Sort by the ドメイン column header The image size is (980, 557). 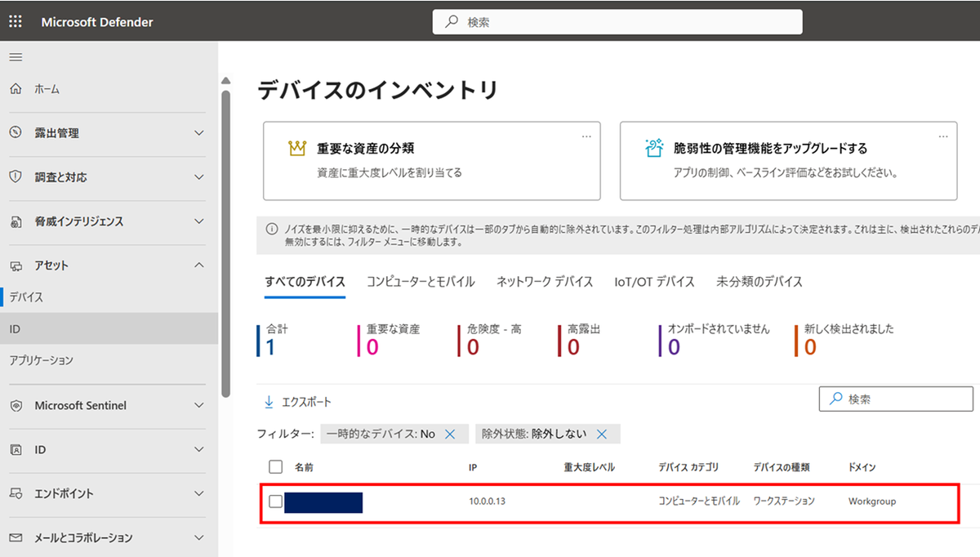click(862, 467)
